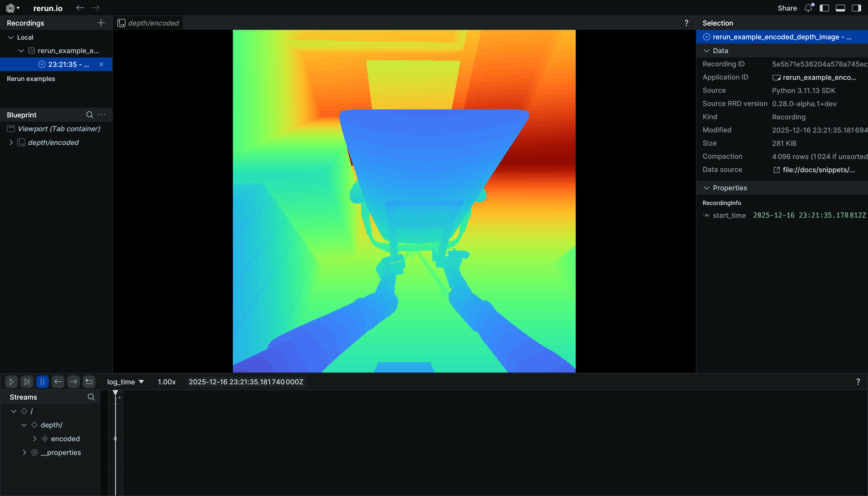This screenshot has width=868, height=496.
Task: Collapse the Data section in Selection
Action: 706,51
